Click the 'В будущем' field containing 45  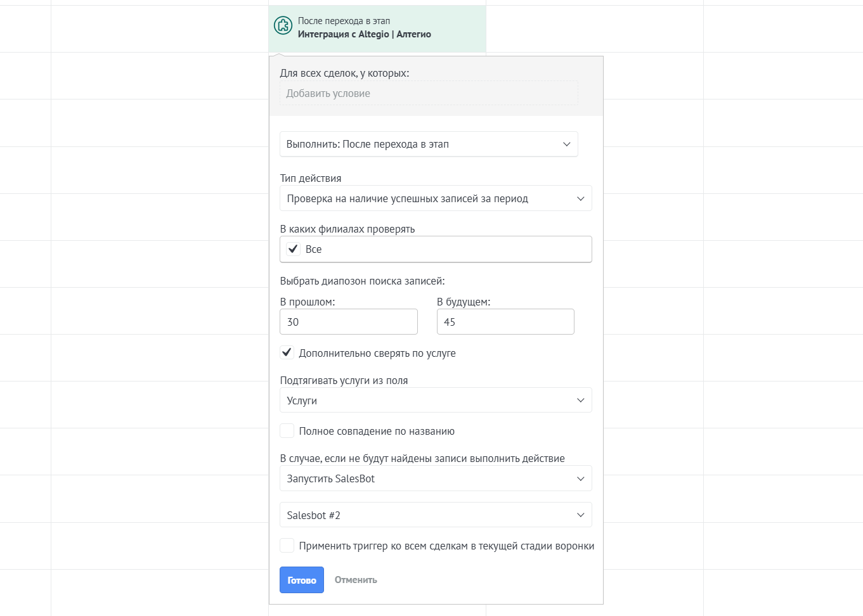[x=505, y=322]
